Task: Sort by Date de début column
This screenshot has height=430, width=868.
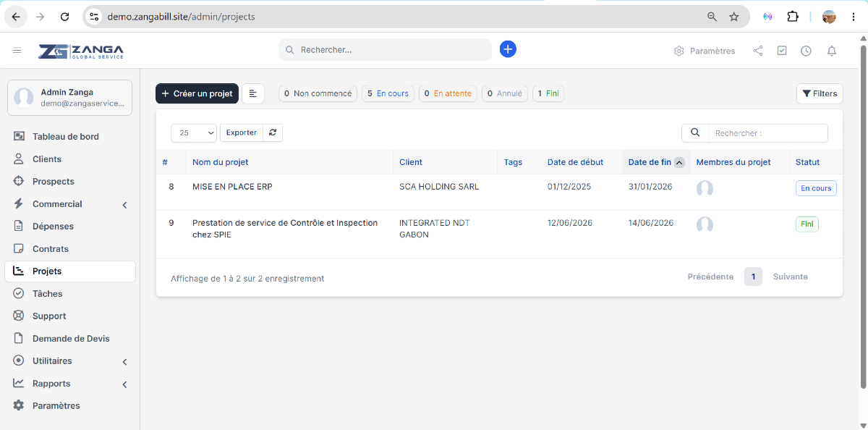Action: coord(582,162)
